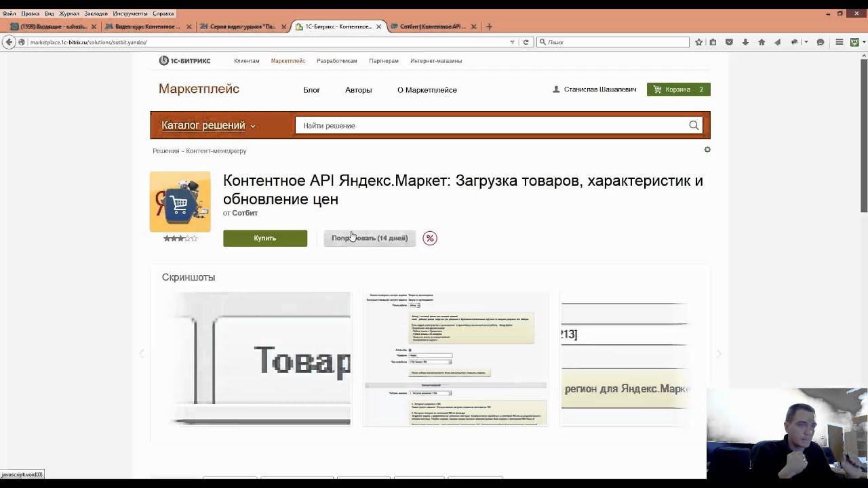868x488 pixels.
Task: Click Попробовать (14 дней) button
Action: pos(370,238)
